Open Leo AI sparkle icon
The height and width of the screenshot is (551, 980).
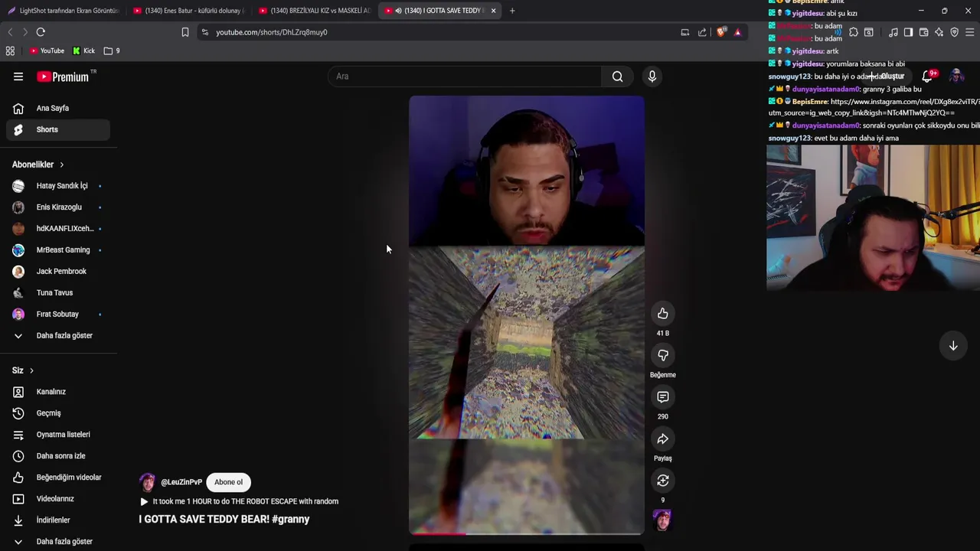[939, 32]
